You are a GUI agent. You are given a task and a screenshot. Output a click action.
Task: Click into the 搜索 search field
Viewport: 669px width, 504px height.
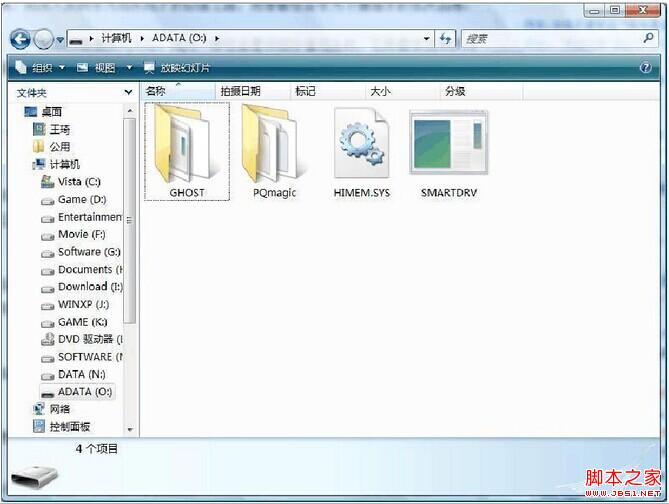[x=552, y=39]
